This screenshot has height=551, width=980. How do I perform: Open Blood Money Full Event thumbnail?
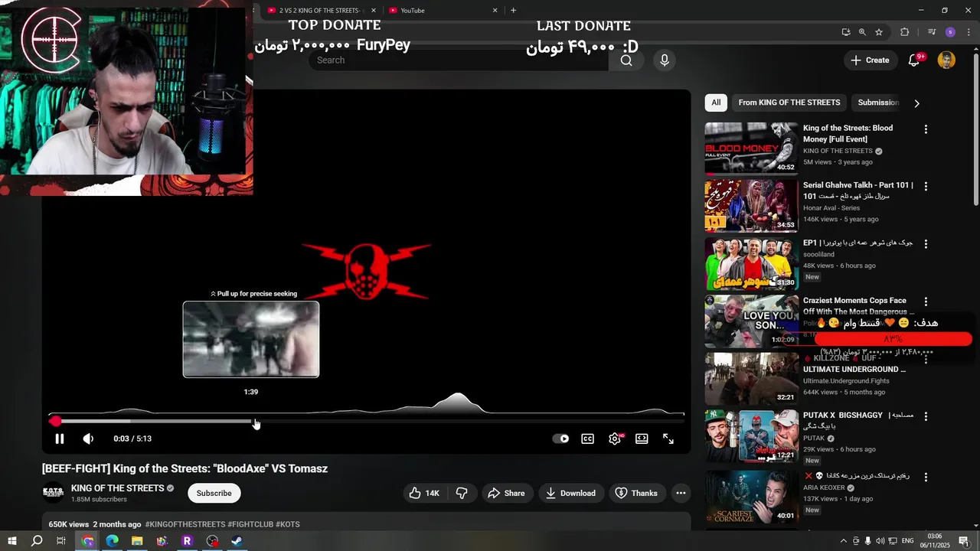[x=751, y=148]
